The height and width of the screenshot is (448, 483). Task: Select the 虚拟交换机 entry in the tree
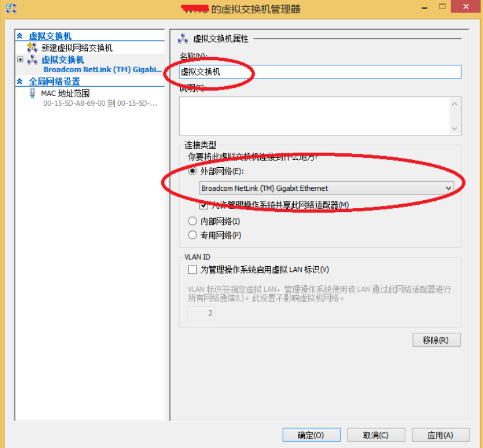pyautogui.click(x=63, y=60)
